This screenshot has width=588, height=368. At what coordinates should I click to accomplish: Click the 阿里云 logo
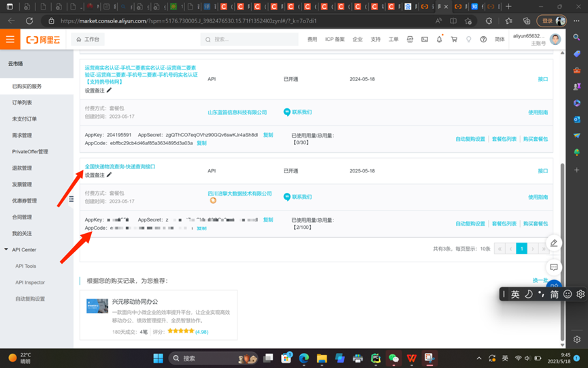coord(43,40)
